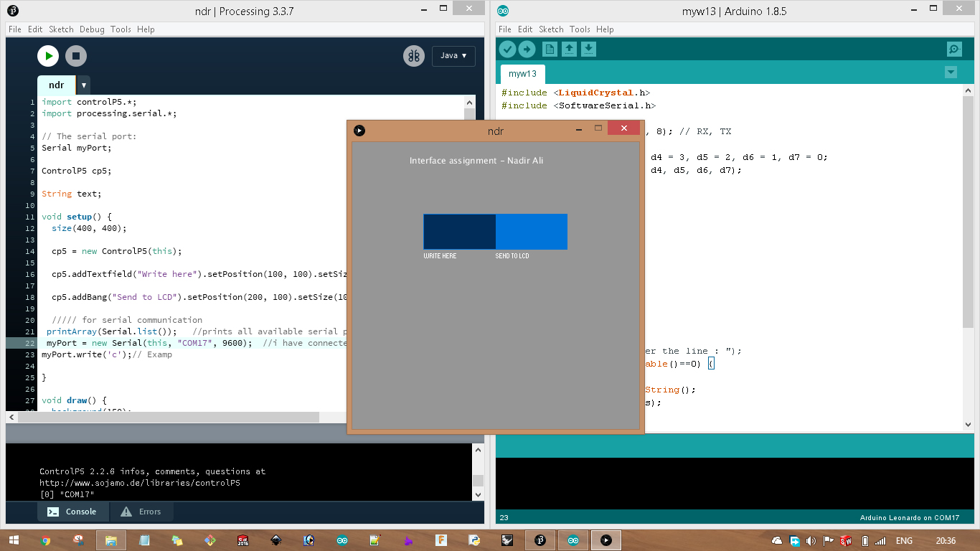This screenshot has width=980, height=551.
Task: Open Python from the taskbar
Action: click(474, 540)
